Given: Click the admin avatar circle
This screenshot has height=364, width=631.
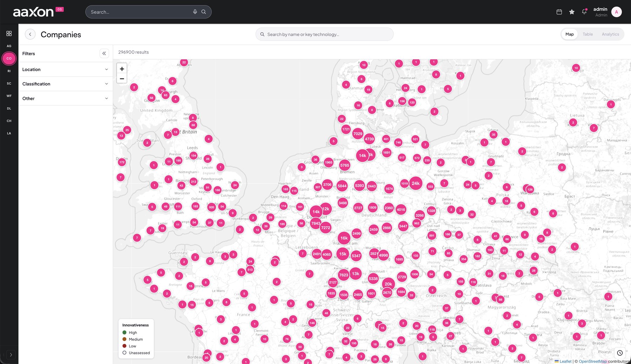Looking at the screenshot, I should pos(617,12).
